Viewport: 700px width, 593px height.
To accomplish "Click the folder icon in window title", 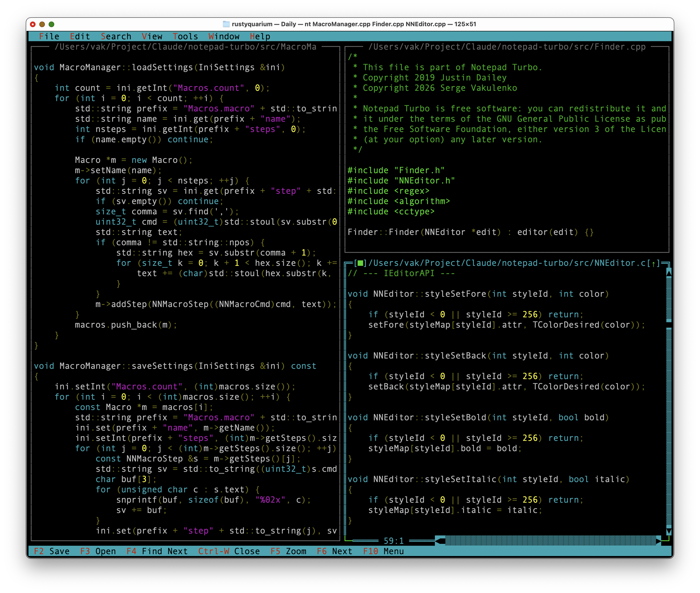I will (226, 24).
